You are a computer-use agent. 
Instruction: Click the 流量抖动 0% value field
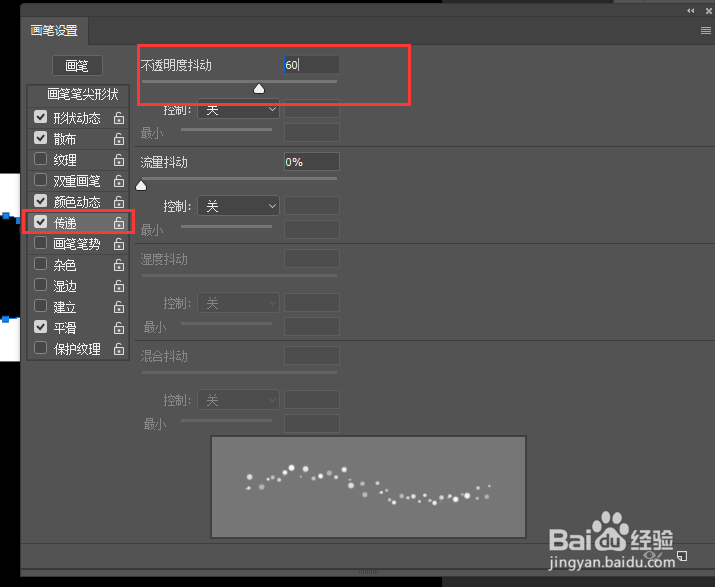coord(312,162)
